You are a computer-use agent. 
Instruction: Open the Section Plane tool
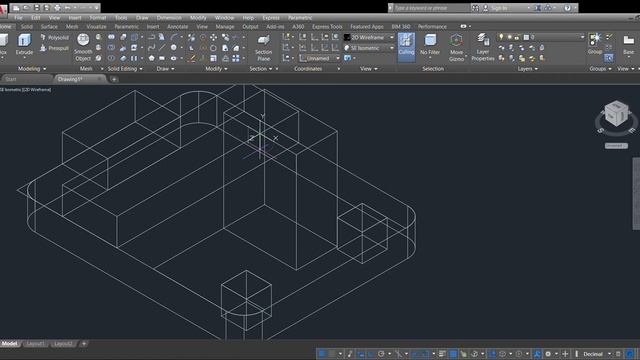pyautogui.click(x=263, y=48)
